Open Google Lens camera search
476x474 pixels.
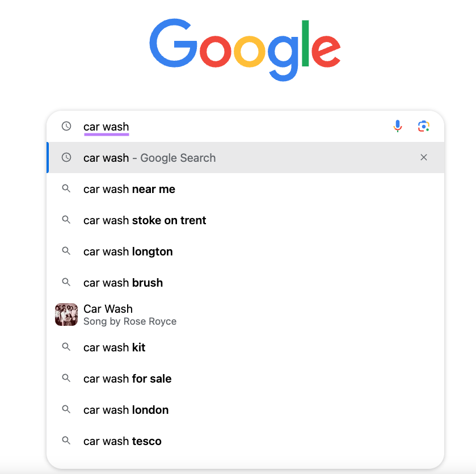coord(423,126)
